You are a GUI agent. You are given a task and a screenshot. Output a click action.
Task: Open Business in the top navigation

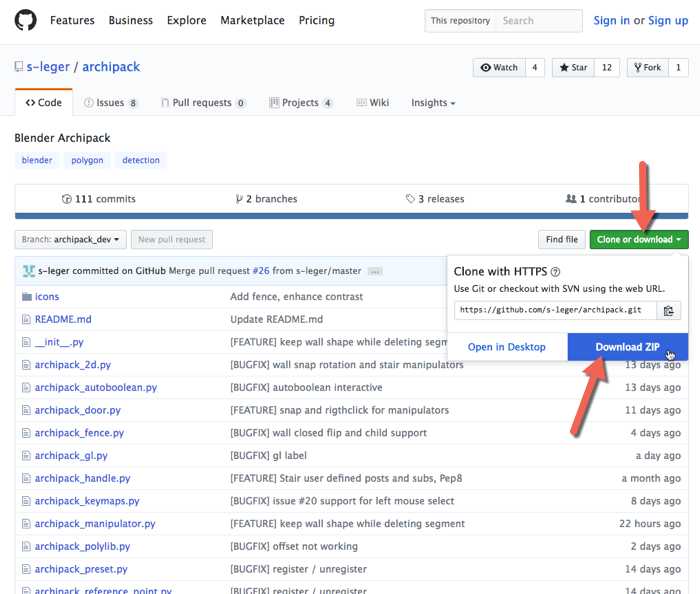(131, 21)
